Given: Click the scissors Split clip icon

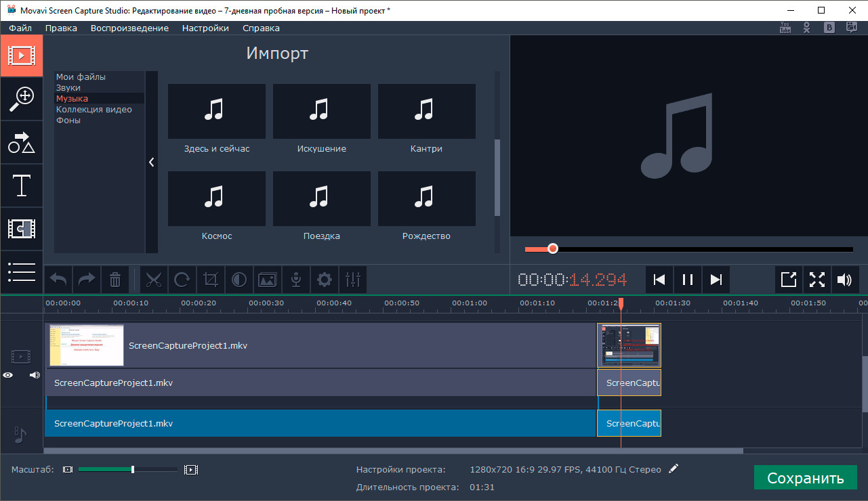Looking at the screenshot, I should (x=154, y=280).
